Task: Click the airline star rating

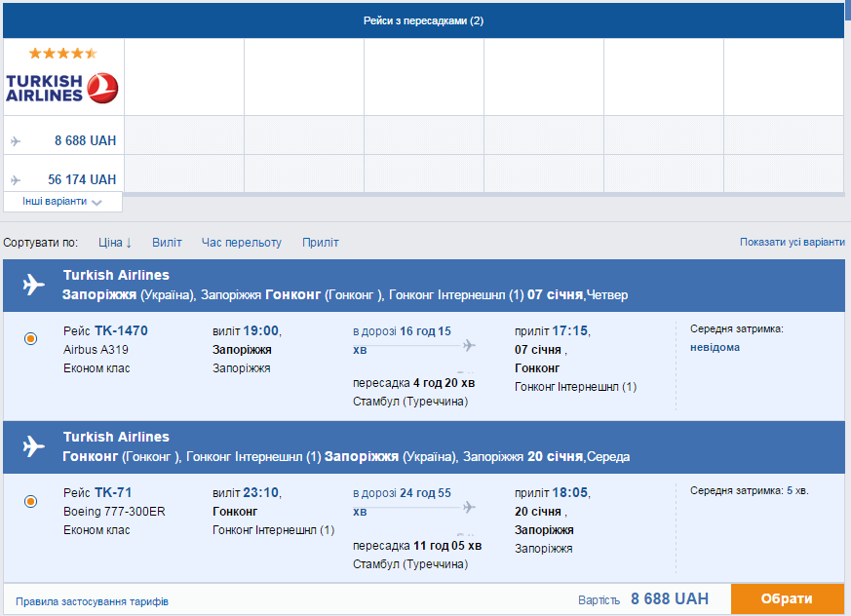Action: coord(63,54)
